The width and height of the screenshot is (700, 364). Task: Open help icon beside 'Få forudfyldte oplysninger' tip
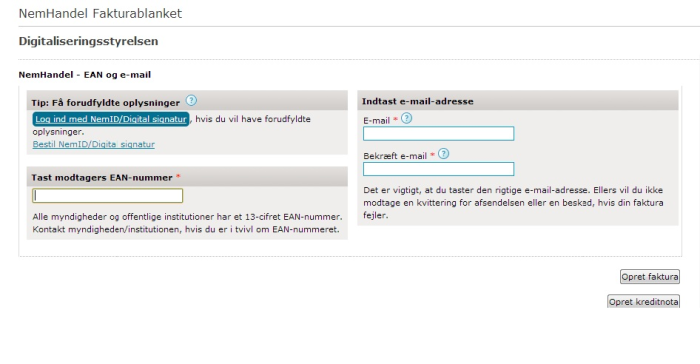[191, 100]
